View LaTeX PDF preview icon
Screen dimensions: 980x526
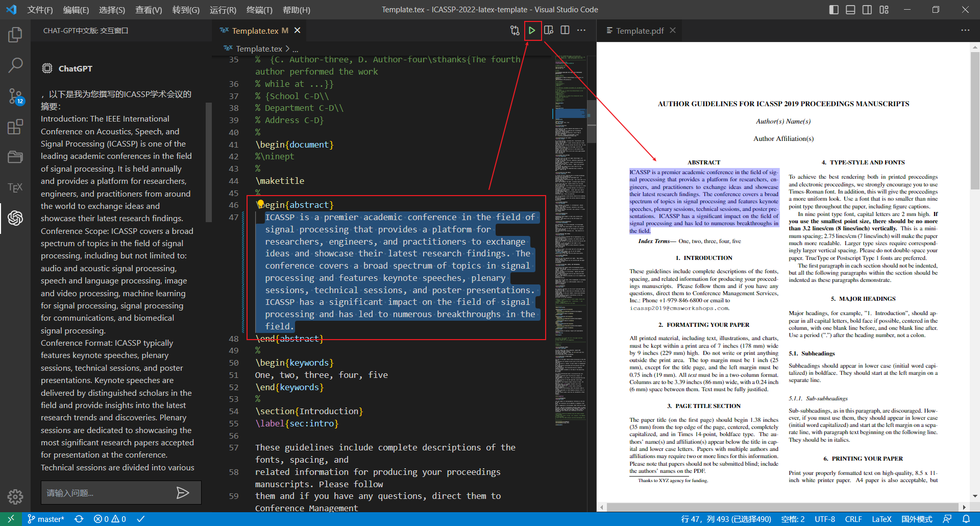click(549, 31)
